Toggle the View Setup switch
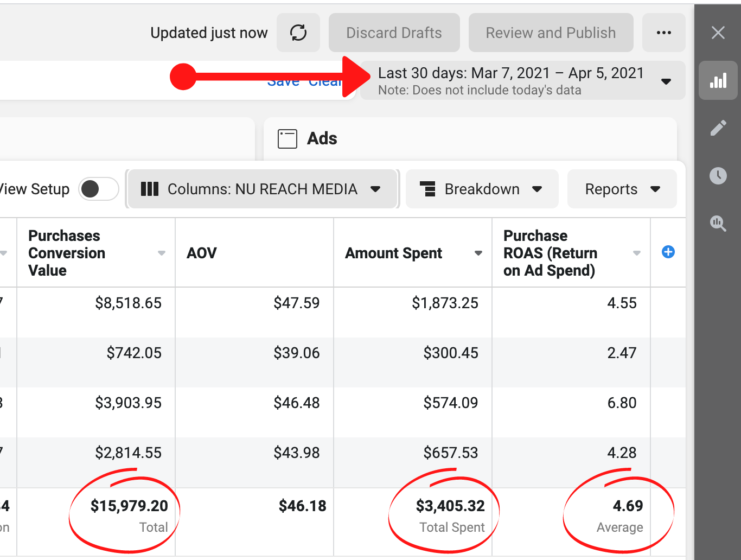Image resolution: width=741 pixels, height=560 pixels. click(98, 189)
